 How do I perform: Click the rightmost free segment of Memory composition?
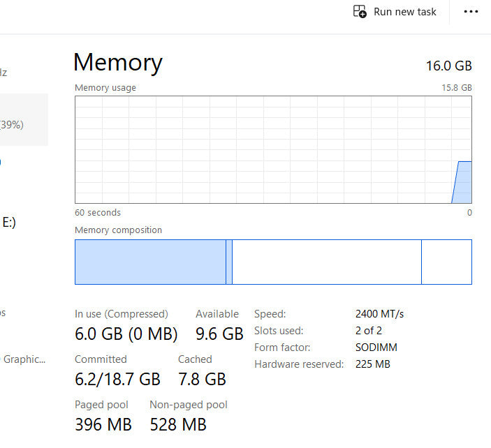point(446,262)
